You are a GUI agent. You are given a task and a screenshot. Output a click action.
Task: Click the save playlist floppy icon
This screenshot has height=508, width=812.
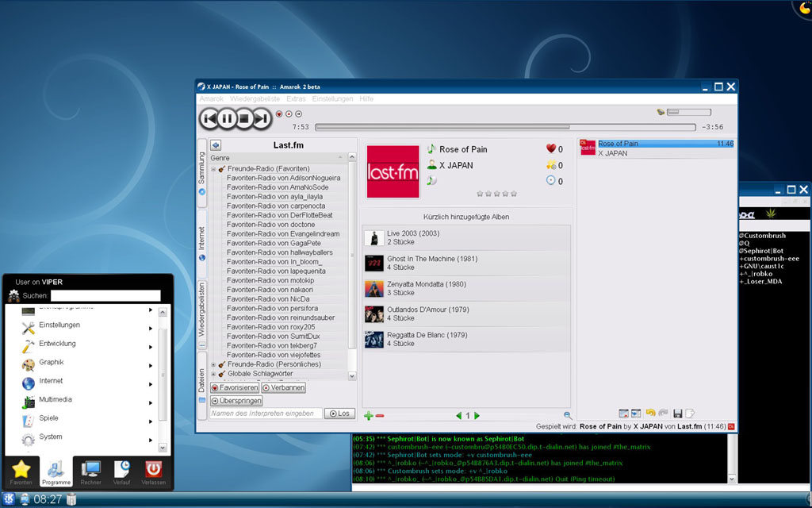coord(677,414)
